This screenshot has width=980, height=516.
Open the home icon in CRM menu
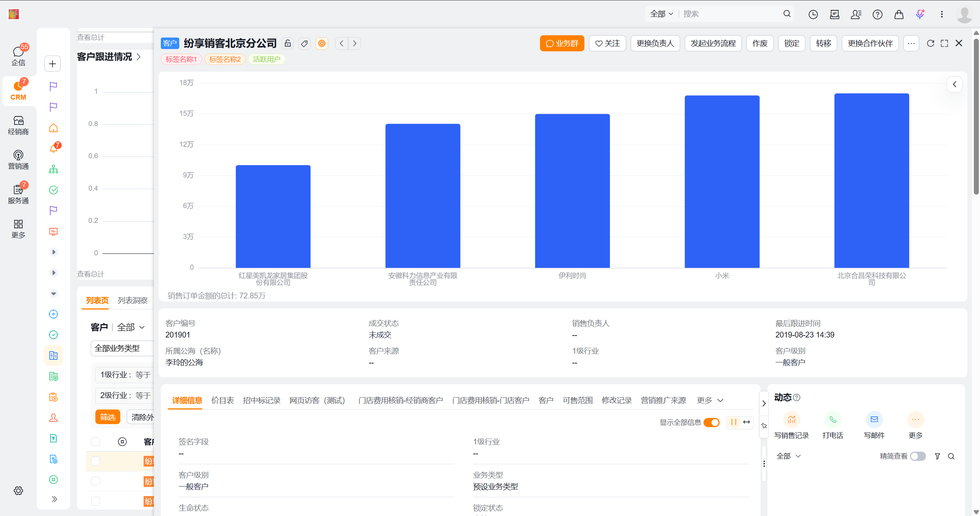click(x=54, y=128)
